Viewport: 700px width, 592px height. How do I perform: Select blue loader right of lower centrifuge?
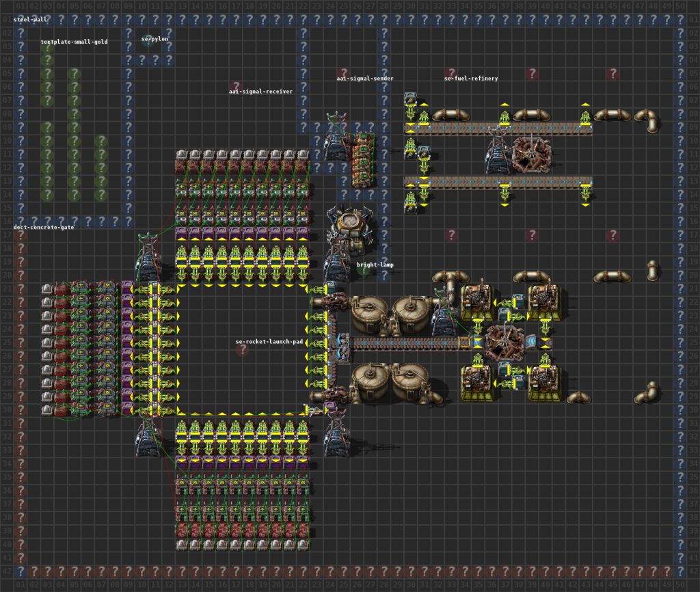pos(532,342)
